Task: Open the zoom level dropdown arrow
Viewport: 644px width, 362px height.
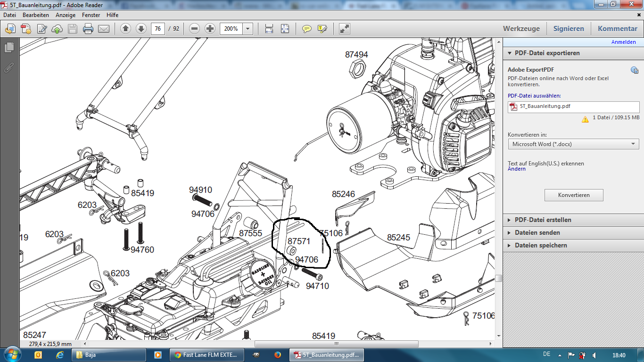Action: [x=248, y=29]
